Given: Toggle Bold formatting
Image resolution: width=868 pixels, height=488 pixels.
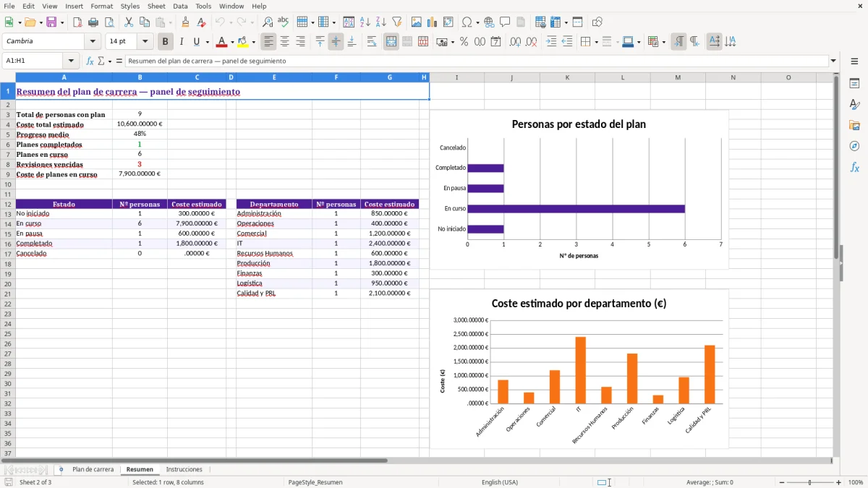Looking at the screenshot, I should [166, 42].
